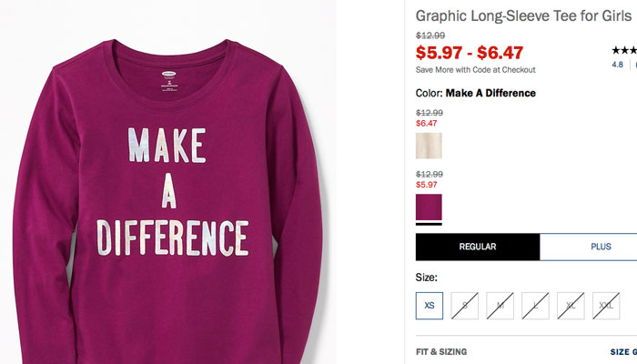Select the crossed-out size L box
The height and width of the screenshot is (364, 637).
(536, 306)
